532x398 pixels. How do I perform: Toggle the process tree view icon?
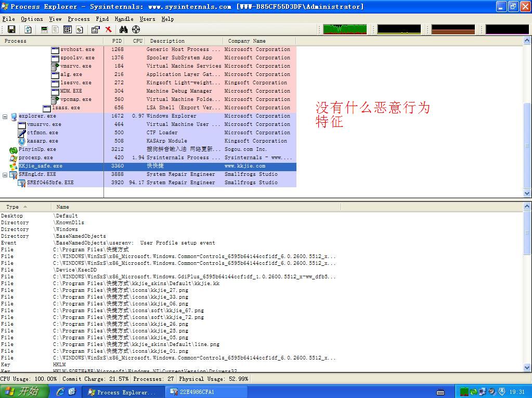[x=55, y=30]
